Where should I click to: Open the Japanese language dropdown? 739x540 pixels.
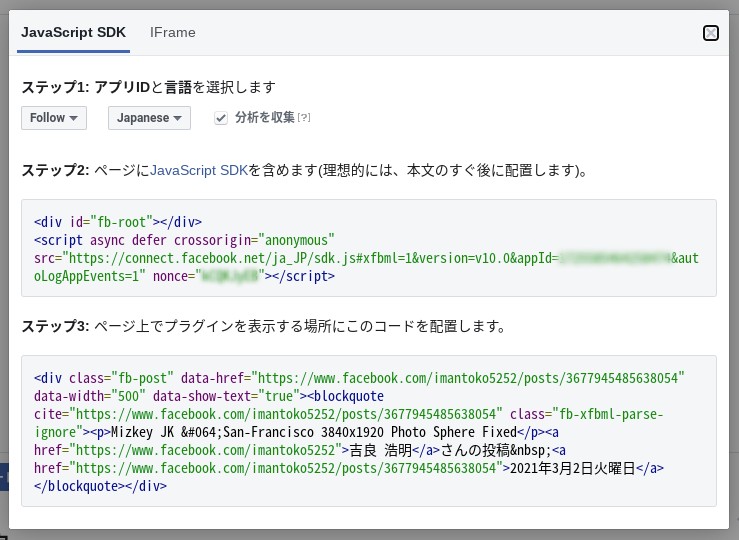pyautogui.click(x=149, y=118)
